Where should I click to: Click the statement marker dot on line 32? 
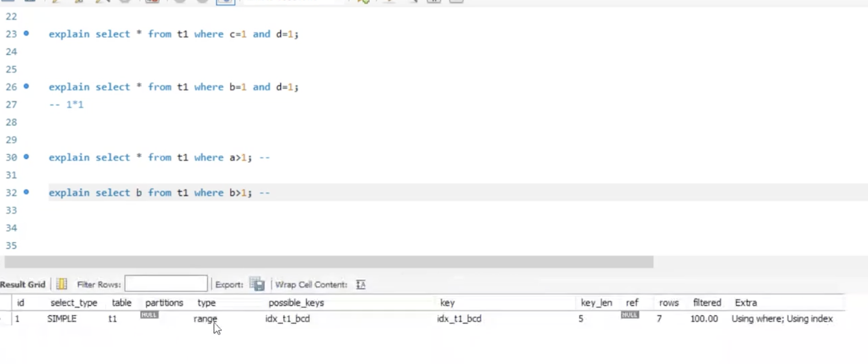26,192
